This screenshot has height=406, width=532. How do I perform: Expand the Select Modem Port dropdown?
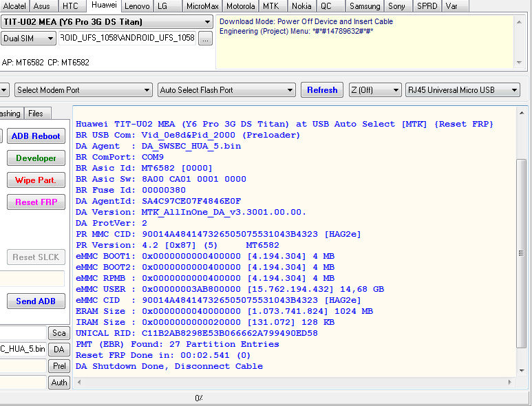point(83,90)
